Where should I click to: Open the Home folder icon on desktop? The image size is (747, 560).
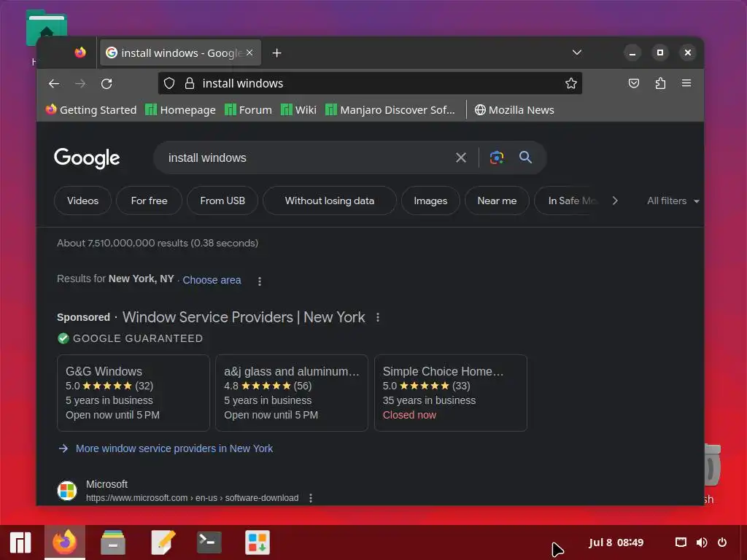tap(46, 28)
